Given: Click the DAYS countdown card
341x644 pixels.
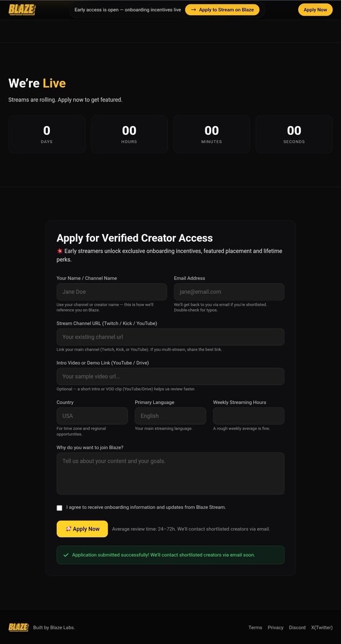Looking at the screenshot, I should 47,134.
